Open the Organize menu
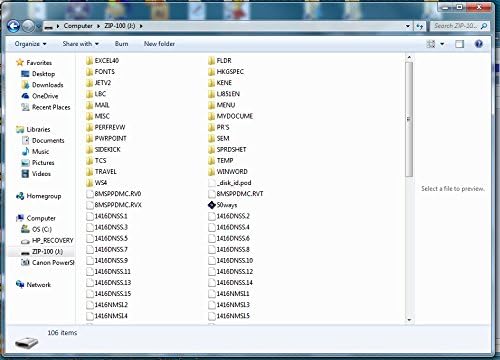 click(30, 44)
